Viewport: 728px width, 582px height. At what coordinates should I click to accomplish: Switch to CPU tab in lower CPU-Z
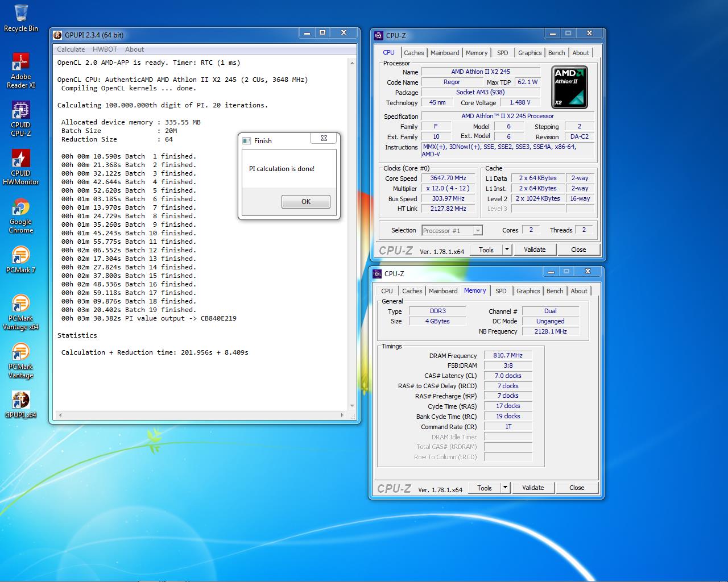(x=387, y=291)
